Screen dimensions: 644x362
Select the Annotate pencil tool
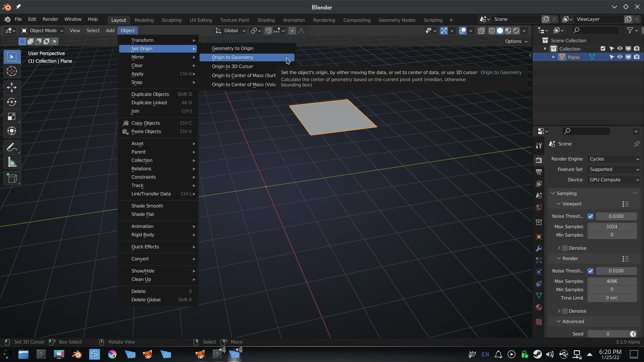coord(12,147)
